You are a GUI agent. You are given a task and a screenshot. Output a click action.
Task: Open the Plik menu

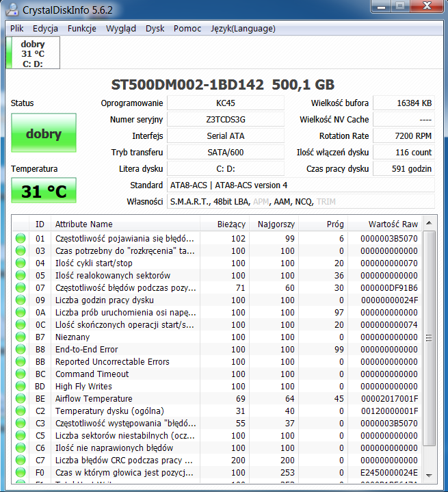click(16, 29)
